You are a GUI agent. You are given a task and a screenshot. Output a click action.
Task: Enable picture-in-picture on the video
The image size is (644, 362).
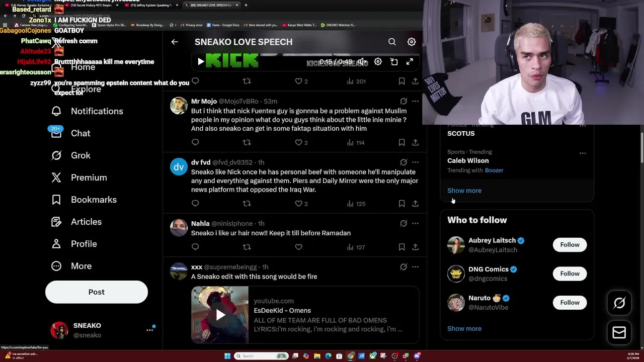[394, 62]
